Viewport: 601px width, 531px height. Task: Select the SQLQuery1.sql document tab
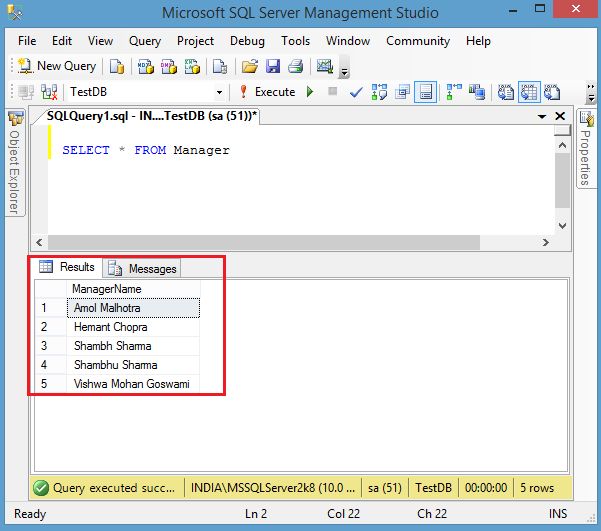tap(151, 115)
